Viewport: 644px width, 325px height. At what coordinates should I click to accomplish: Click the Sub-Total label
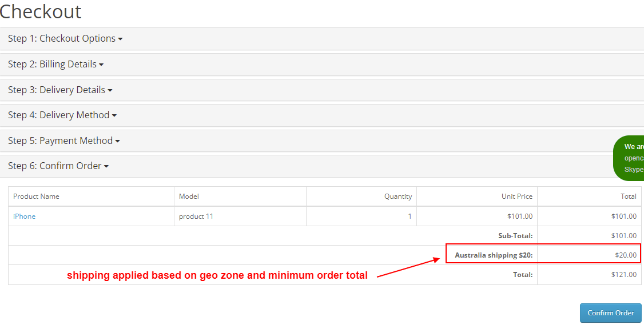[515, 236]
